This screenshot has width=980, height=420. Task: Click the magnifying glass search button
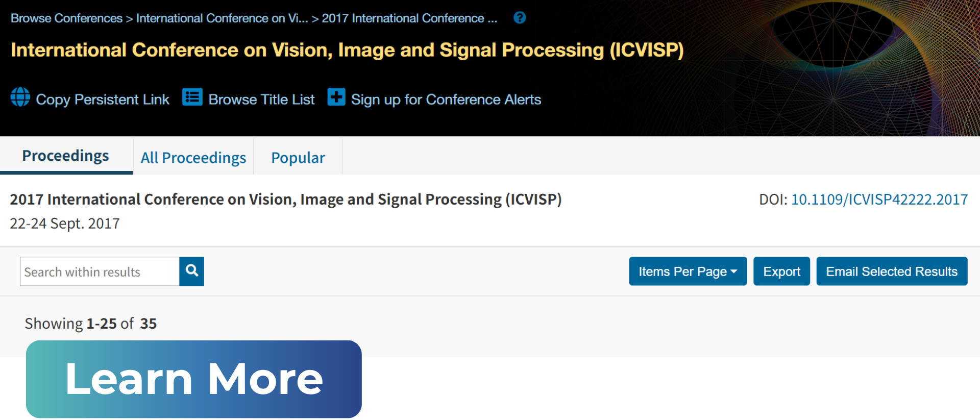[x=192, y=271]
